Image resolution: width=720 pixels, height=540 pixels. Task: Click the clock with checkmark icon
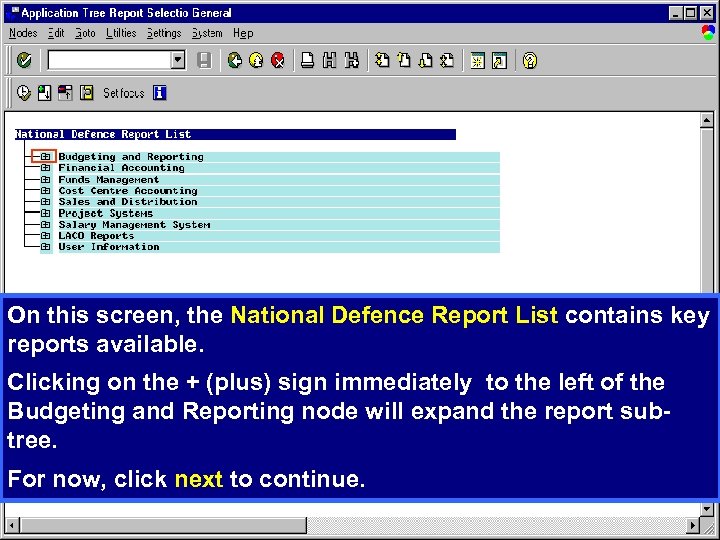tap(23, 93)
